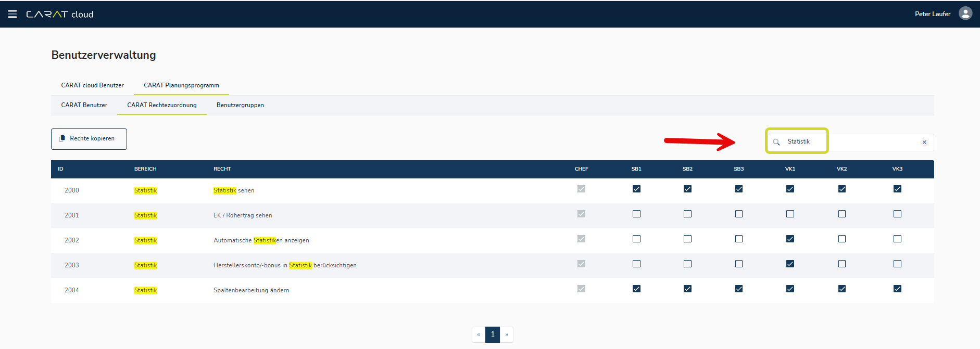980x349 pixels.
Task: Go to the previous page arrow
Action: [x=479, y=334]
